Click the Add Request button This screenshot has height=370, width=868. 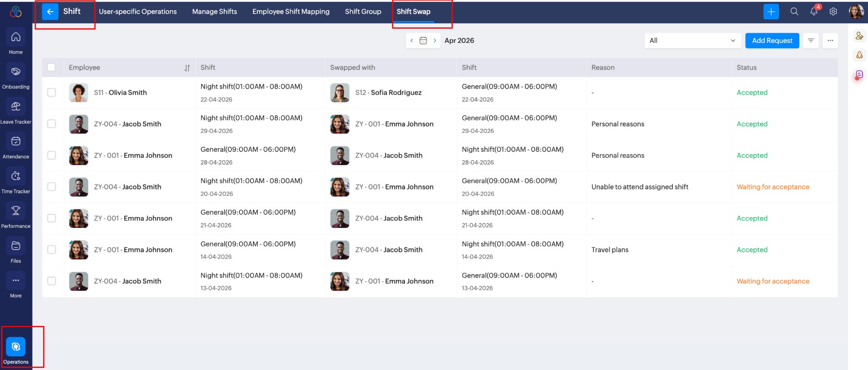772,41
